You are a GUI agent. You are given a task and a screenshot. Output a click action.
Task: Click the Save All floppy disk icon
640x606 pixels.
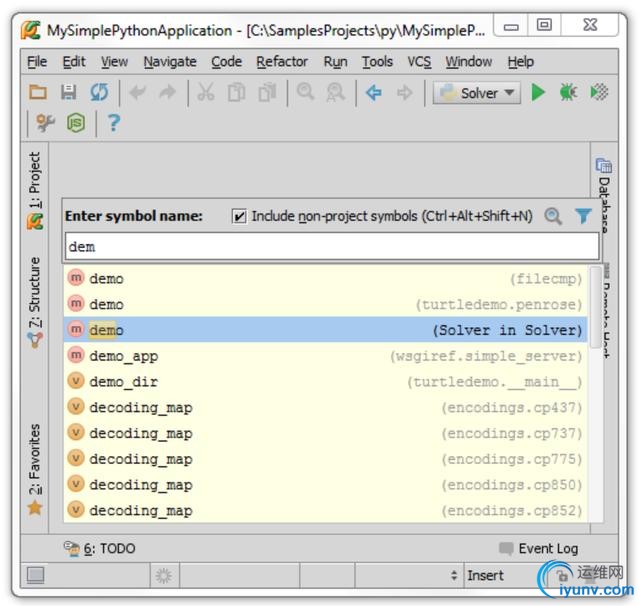(x=69, y=92)
